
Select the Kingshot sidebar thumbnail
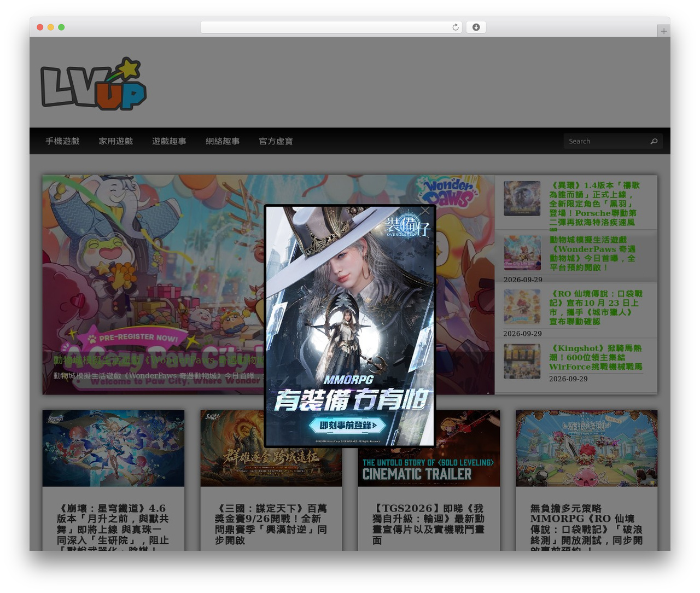coord(522,361)
